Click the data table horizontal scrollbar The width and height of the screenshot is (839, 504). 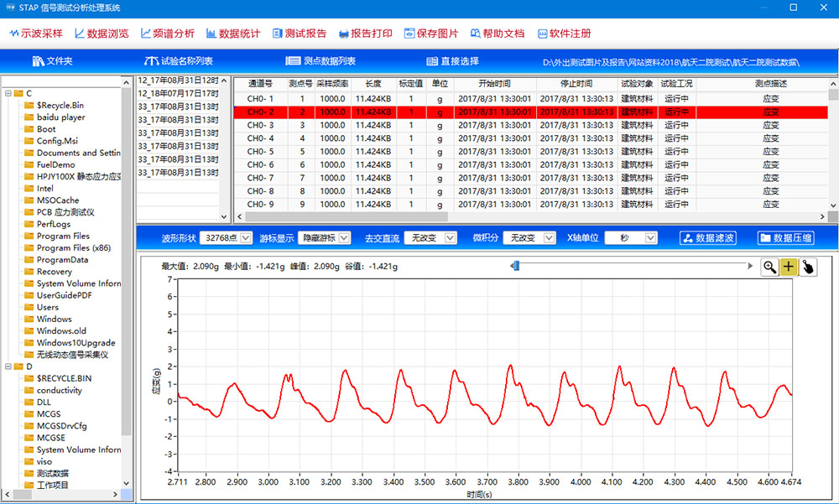(x=347, y=216)
